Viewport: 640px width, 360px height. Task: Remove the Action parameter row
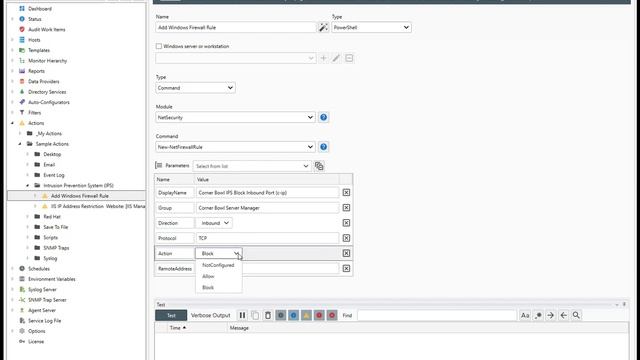pos(346,253)
